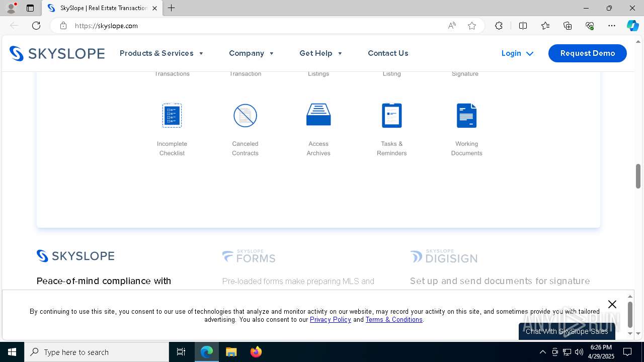The width and height of the screenshot is (644, 362).
Task: Open Chat With SkySlope Sales
Action: (x=567, y=331)
